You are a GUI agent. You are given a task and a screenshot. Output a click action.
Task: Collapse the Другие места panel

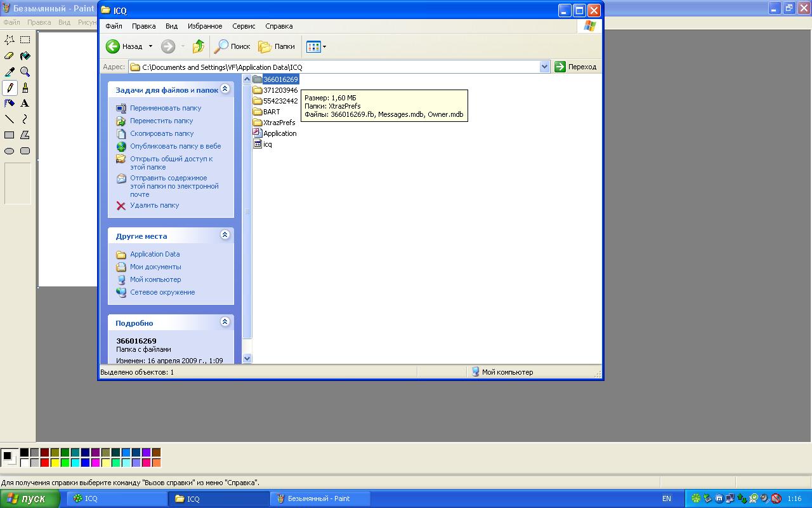click(225, 235)
